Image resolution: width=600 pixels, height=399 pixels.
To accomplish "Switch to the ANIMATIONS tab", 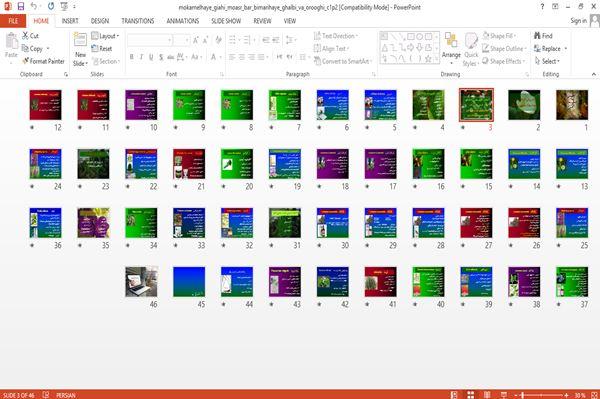I will pos(183,21).
